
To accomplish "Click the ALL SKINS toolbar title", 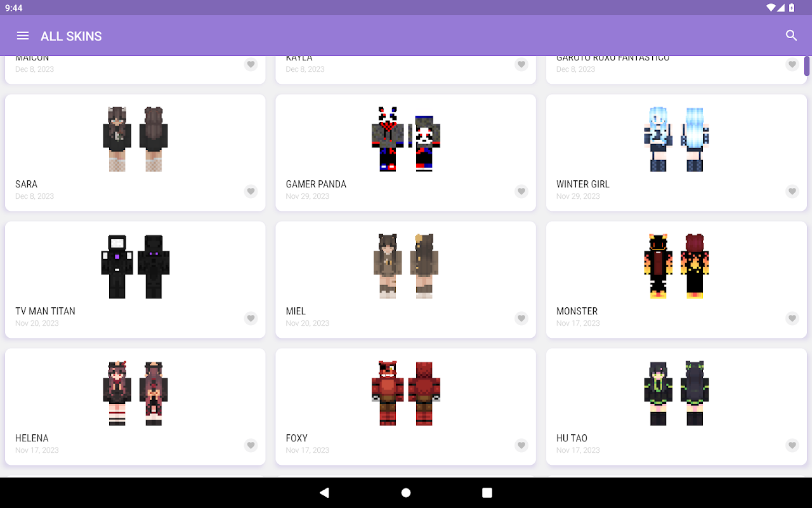I will pos(71,36).
